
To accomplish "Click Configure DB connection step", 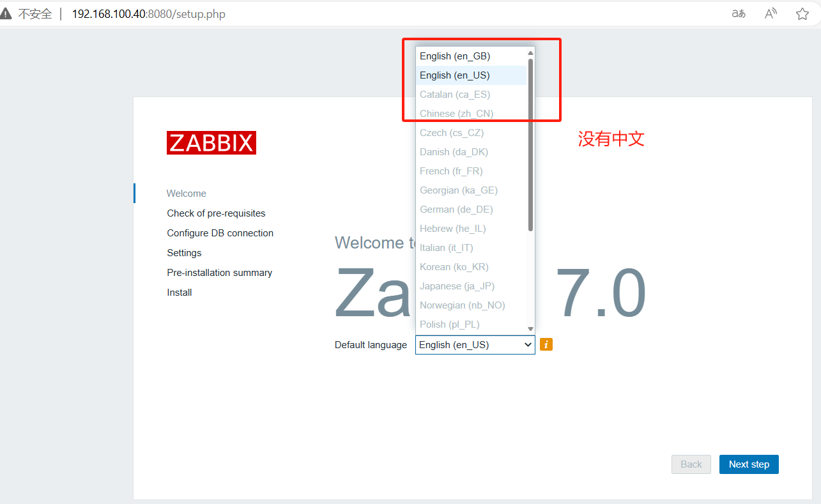I will coord(220,233).
